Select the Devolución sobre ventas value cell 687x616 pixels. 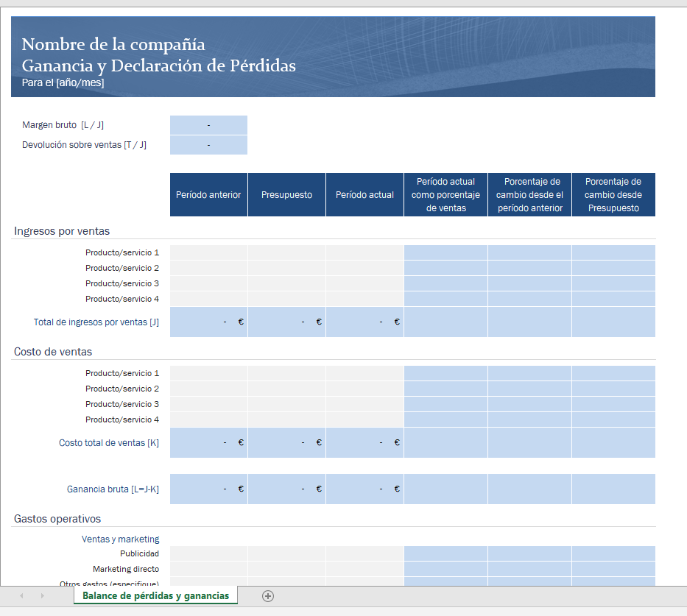coord(208,144)
